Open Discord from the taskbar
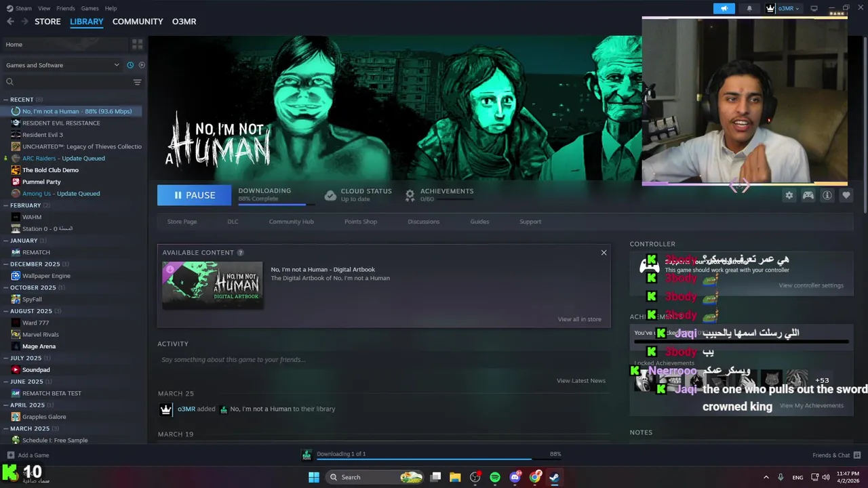Screen dimensions: 868x488 click(515, 477)
